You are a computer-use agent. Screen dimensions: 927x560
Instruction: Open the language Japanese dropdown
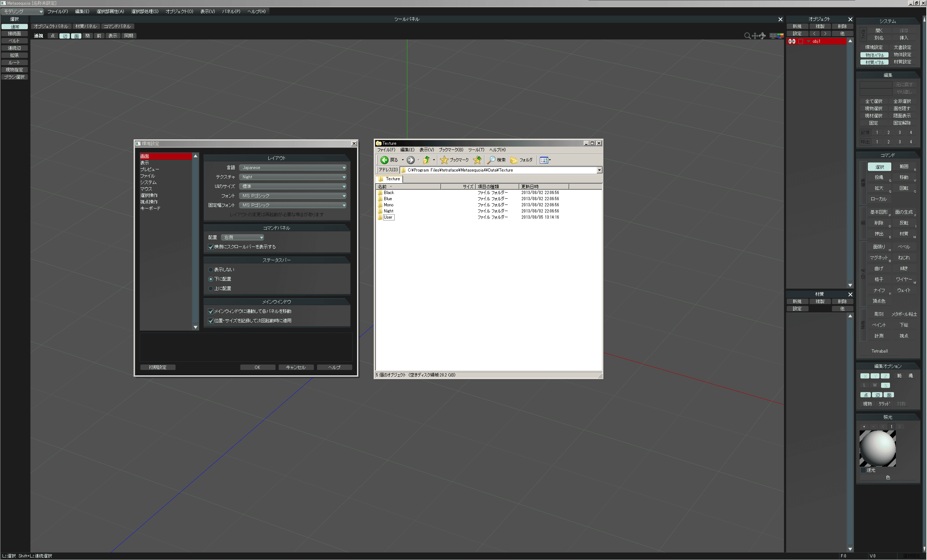[293, 168]
